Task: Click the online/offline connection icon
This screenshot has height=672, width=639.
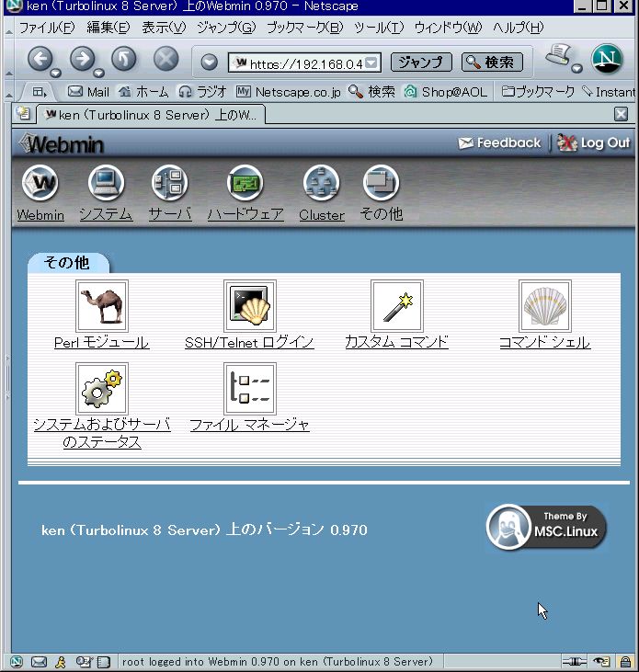Action: [x=575, y=662]
